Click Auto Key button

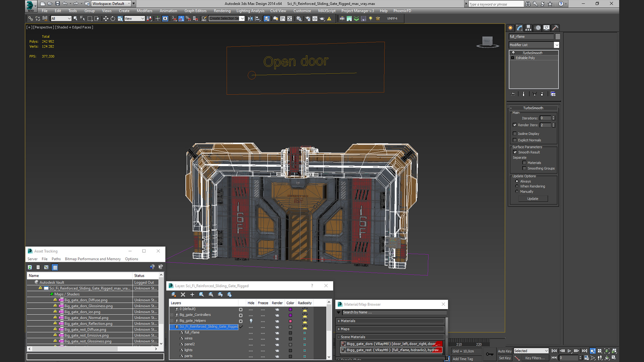click(504, 351)
